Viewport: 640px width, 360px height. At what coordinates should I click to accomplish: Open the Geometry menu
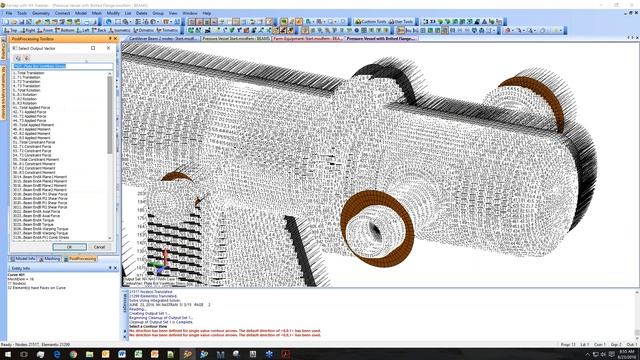coord(41,13)
